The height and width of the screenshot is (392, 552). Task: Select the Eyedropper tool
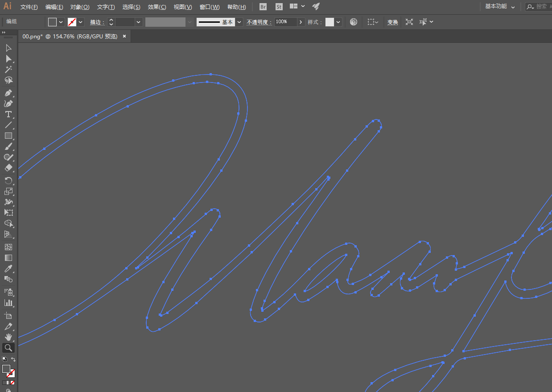(x=8, y=268)
